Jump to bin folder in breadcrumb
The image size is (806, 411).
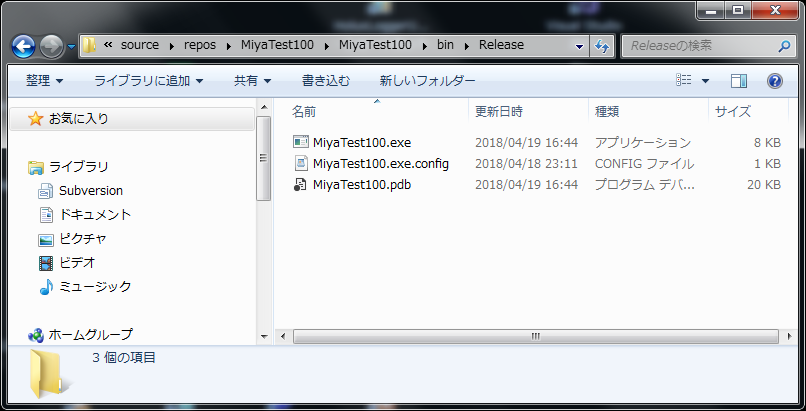(x=445, y=45)
